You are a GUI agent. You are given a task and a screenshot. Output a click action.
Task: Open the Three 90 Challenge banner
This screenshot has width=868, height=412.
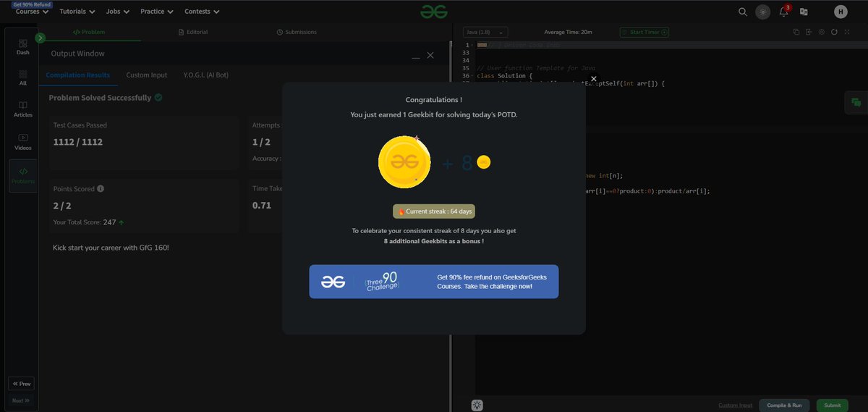pos(434,282)
